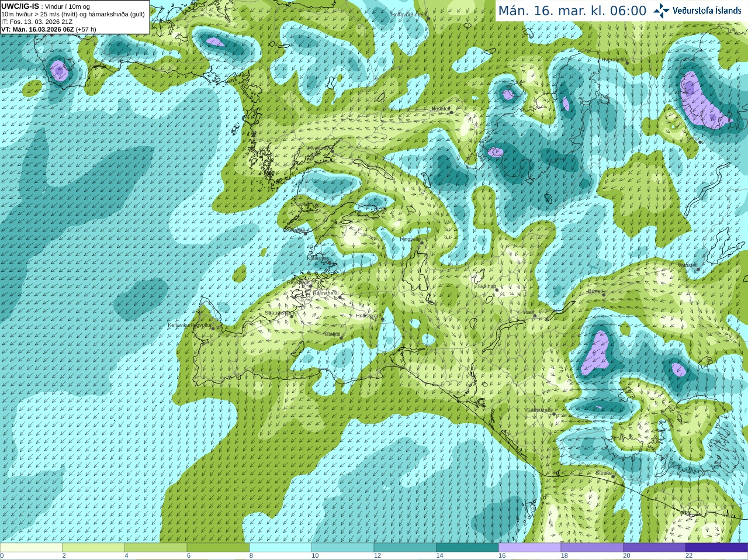This screenshot has height=560, width=748.
Task: Click the Húsafell station label
Action: 441,109
